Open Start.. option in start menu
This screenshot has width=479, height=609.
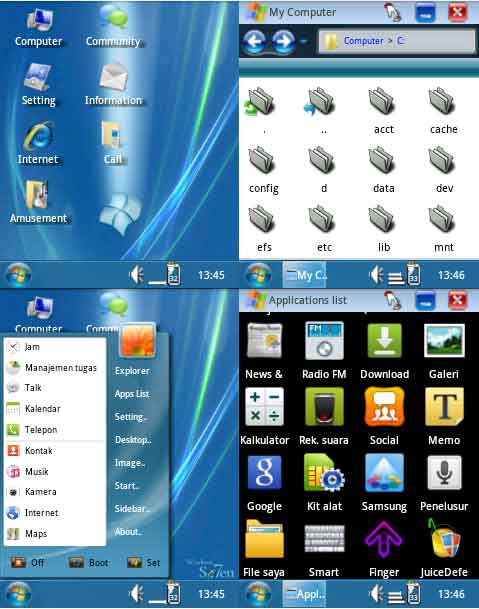click(127, 486)
